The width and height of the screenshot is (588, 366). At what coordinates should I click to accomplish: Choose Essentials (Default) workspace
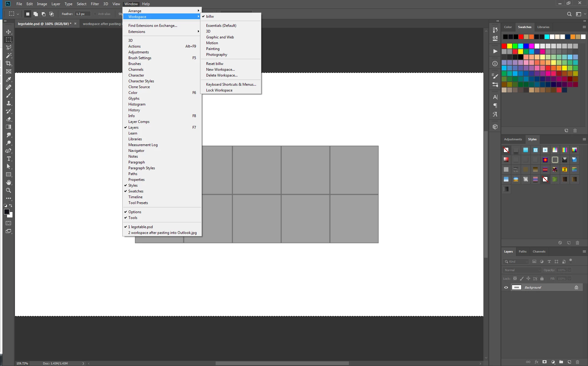point(221,26)
